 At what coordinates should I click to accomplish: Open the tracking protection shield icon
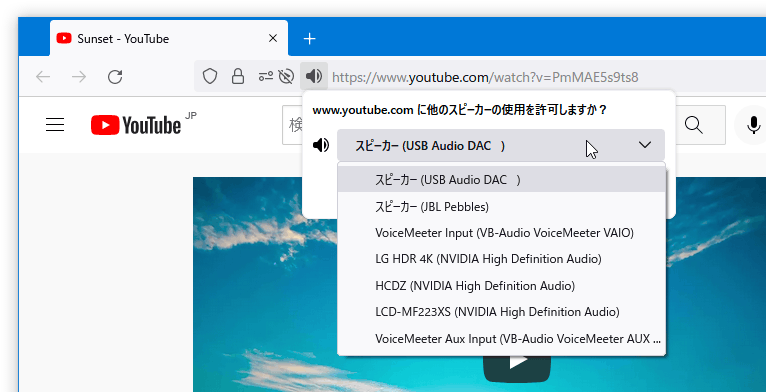[210, 77]
